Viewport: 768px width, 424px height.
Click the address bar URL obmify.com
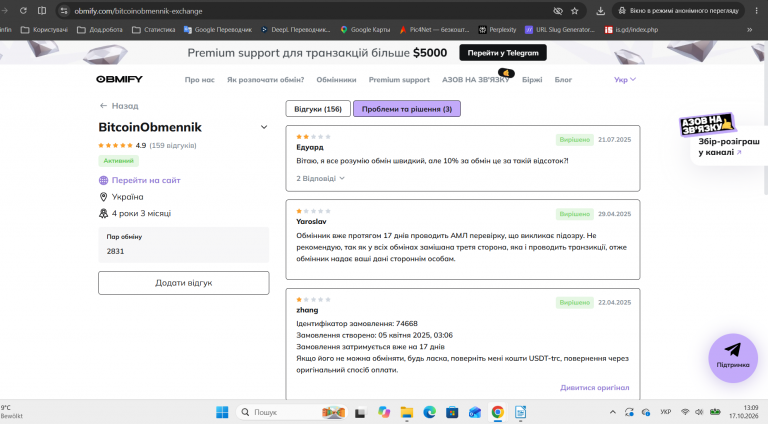tap(138, 11)
